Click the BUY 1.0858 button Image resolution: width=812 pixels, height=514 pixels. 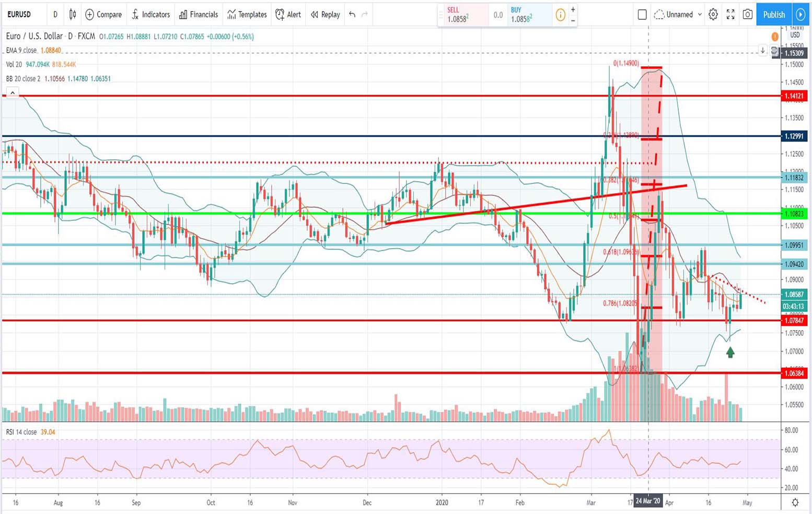click(527, 15)
